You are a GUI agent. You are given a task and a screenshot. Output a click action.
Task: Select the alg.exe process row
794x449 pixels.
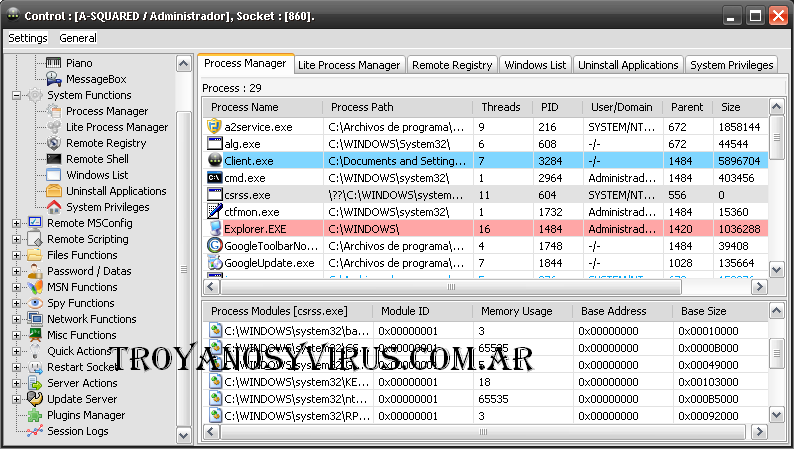point(486,144)
